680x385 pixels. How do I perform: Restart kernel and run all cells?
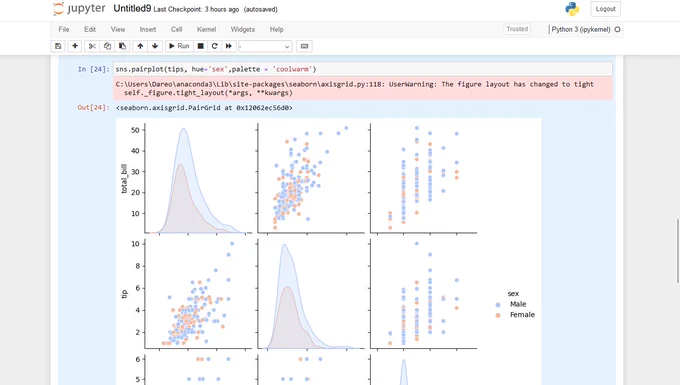coord(229,46)
